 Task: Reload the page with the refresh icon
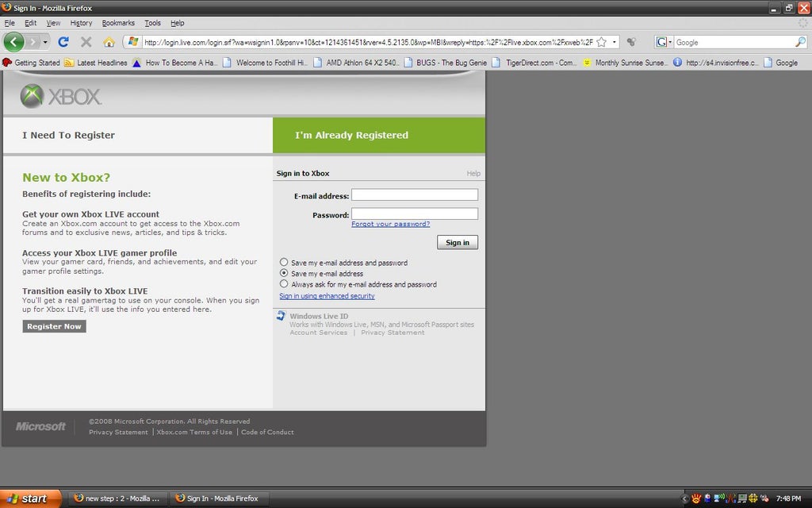click(63, 42)
